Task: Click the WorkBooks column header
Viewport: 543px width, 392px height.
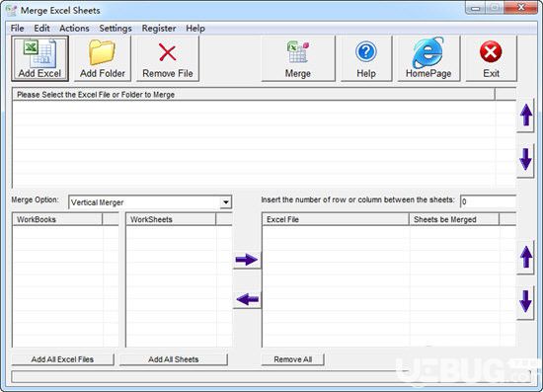Action: pyautogui.click(x=57, y=219)
